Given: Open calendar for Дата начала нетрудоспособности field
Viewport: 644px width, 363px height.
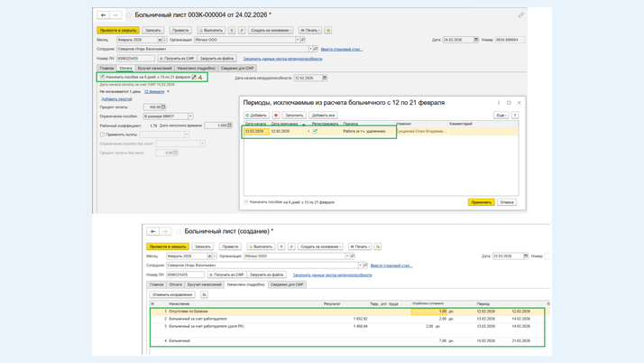Looking at the screenshot, I should click(x=325, y=78).
